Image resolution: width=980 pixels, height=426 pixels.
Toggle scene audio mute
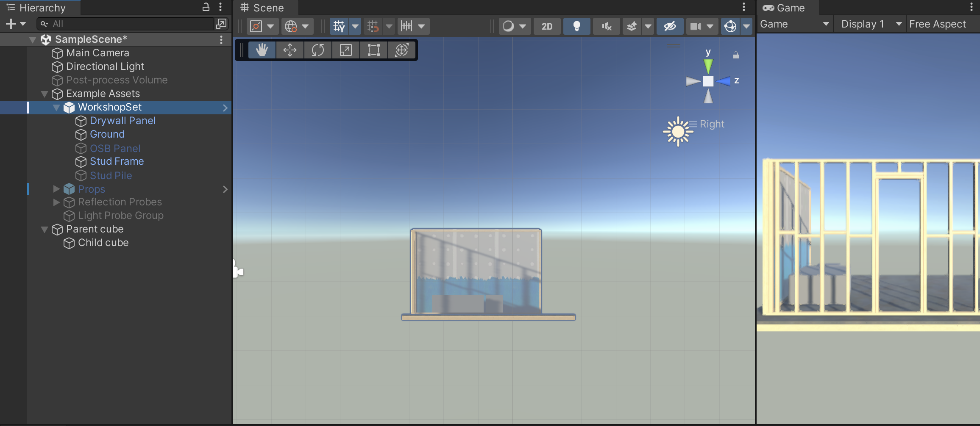(607, 26)
